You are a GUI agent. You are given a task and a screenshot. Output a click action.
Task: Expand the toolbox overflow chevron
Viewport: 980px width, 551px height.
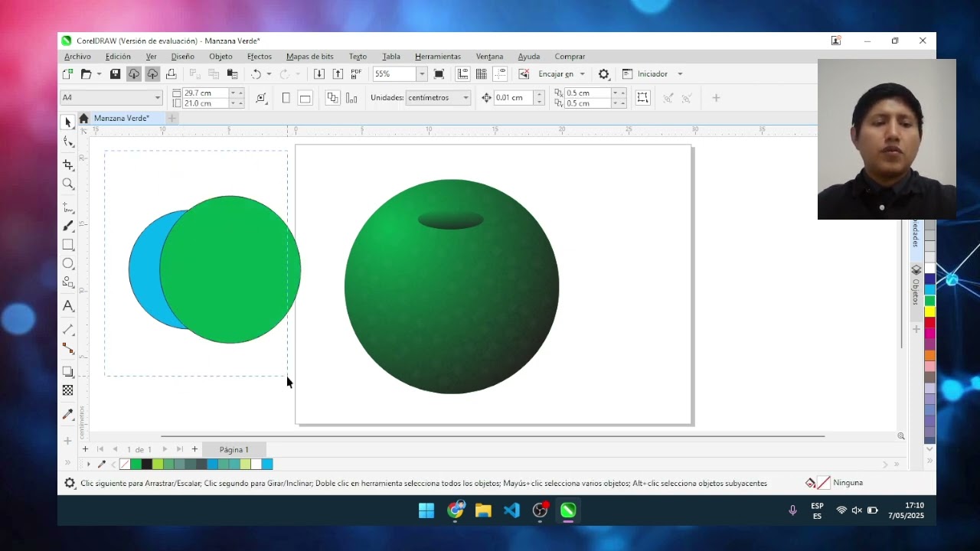(x=67, y=464)
